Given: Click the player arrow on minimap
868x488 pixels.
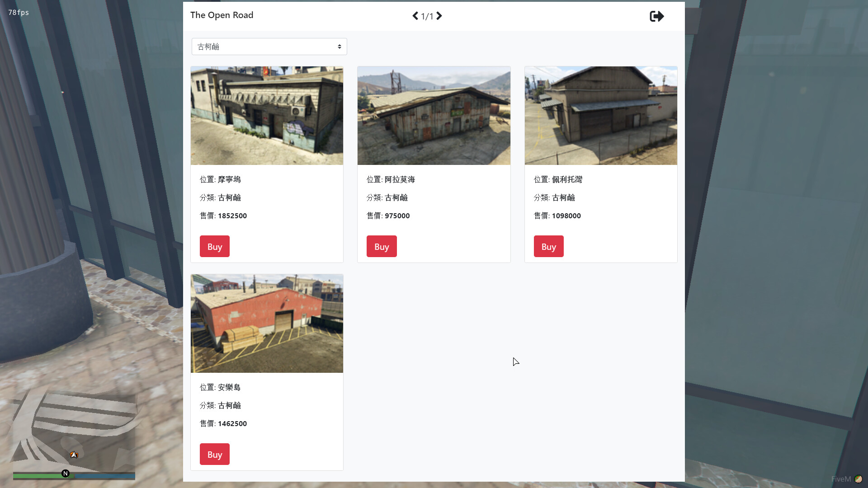Looking at the screenshot, I should [74, 455].
